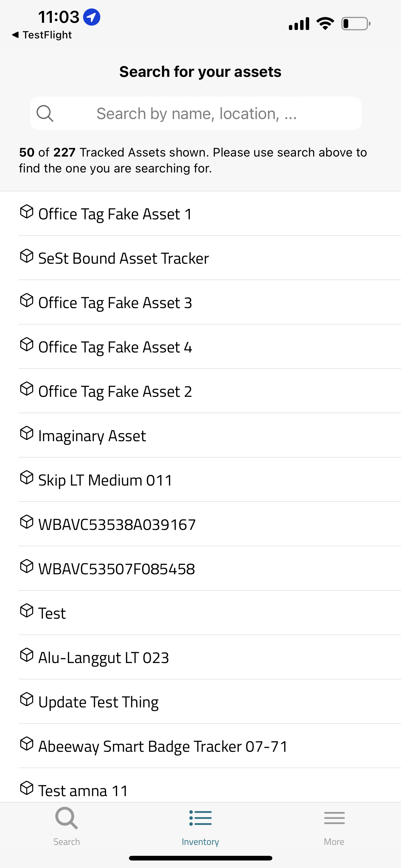Focus the asset search input field
This screenshot has height=868, width=401.
click(x=196, y=113)
